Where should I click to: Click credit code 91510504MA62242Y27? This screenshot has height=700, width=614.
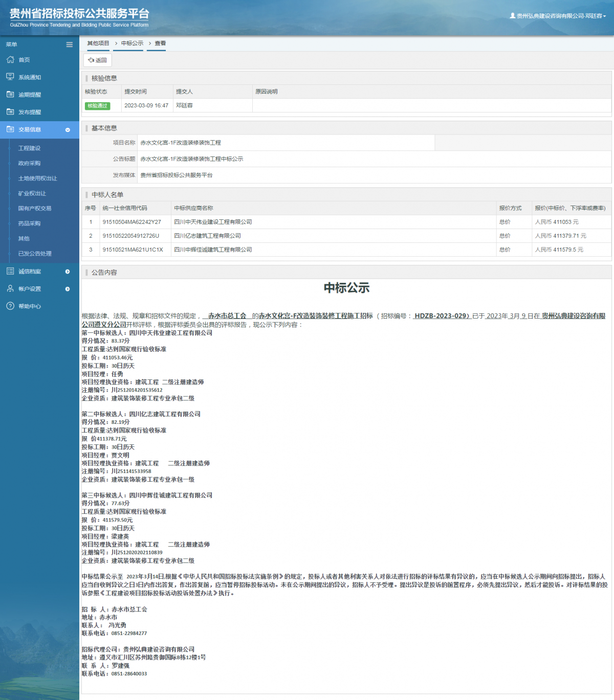(x=132, y=222)
